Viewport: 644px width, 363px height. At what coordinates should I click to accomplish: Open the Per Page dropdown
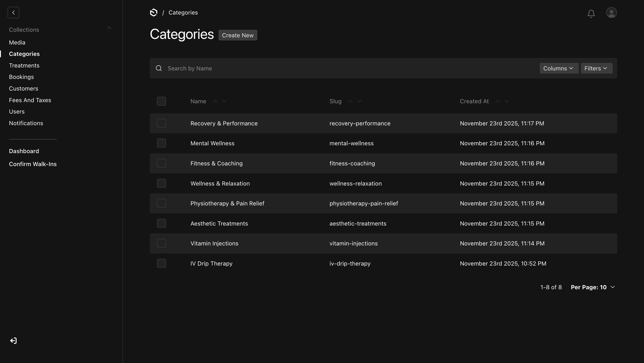point(593,287)
